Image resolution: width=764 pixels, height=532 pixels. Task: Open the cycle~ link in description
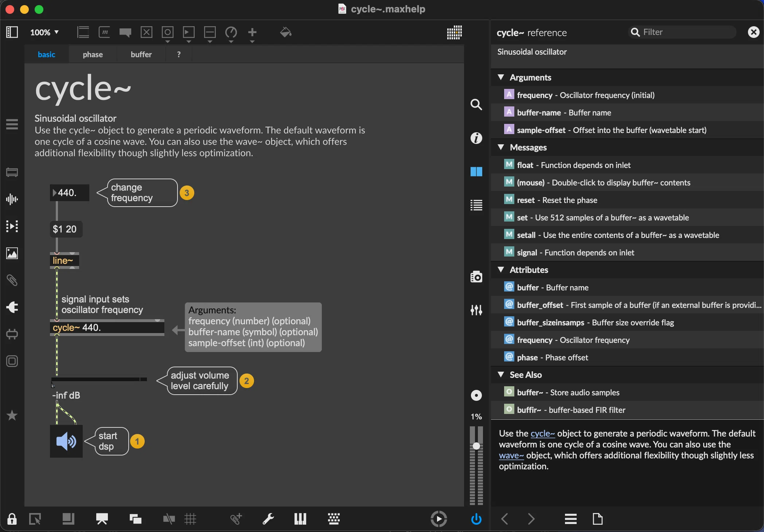[543, 433]
